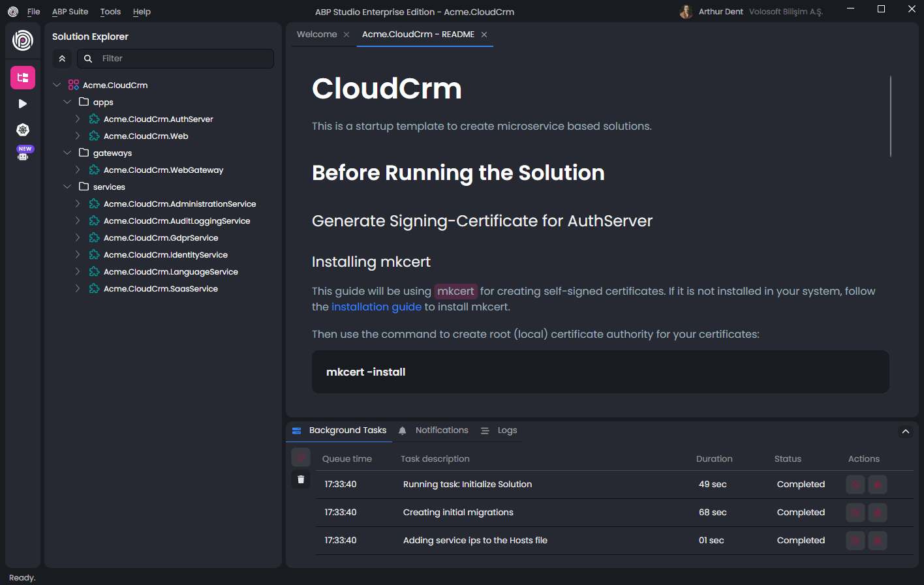
Task: Cancel all tasks using the stop icon
Action: point(300,457)
